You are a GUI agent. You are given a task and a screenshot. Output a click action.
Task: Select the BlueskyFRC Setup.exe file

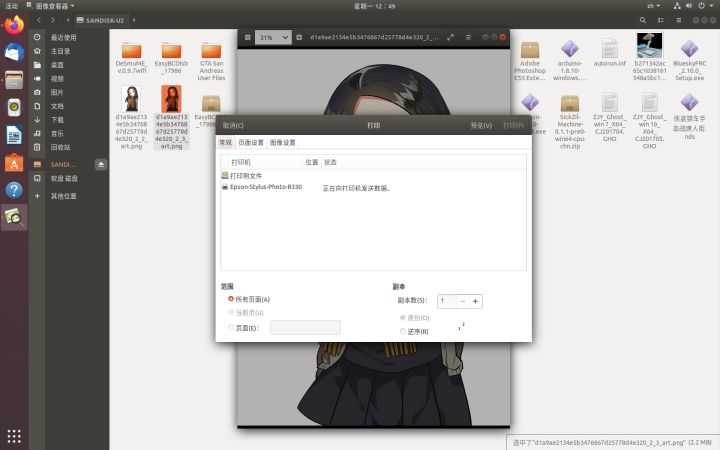[689, 61]
